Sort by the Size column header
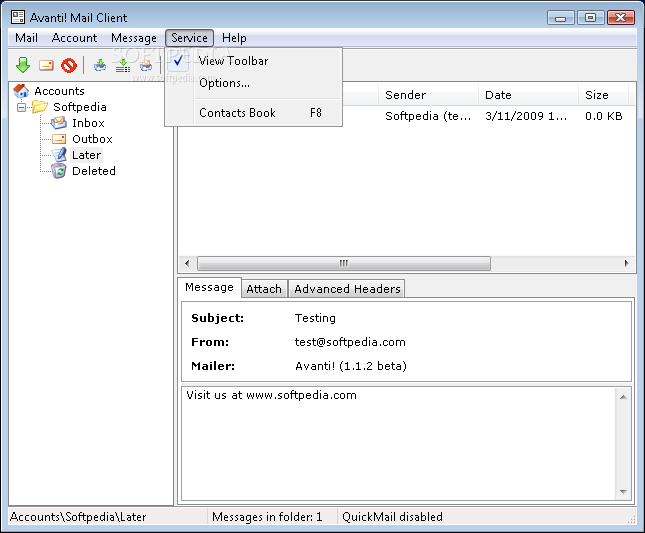The width and height of the screenshot is (645, 533). coord(603,95)
